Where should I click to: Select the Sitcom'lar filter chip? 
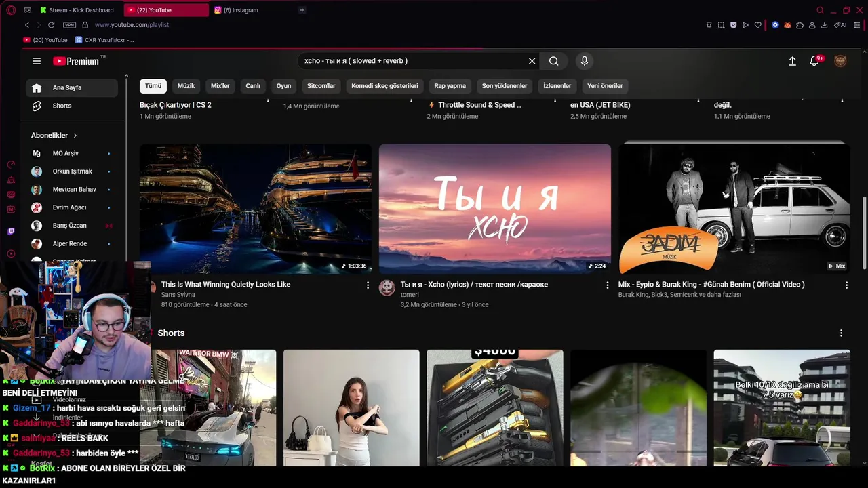pos(321,86)
